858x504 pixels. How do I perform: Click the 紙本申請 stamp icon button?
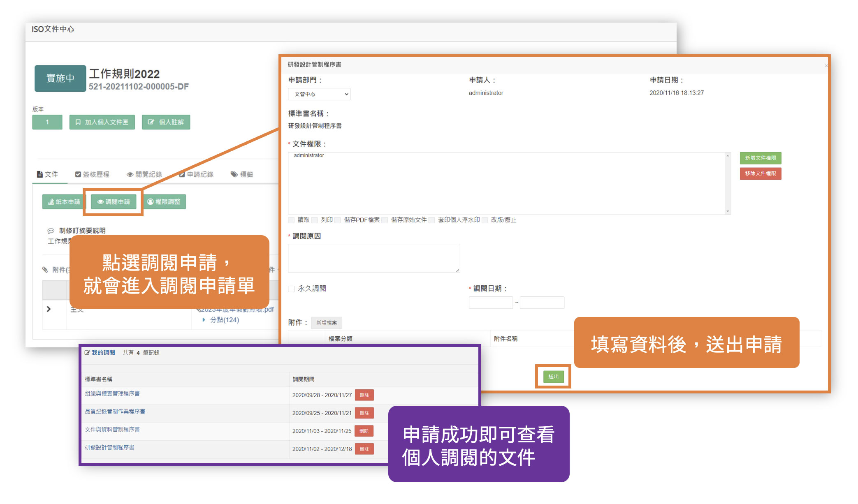[x=64, y=202]
